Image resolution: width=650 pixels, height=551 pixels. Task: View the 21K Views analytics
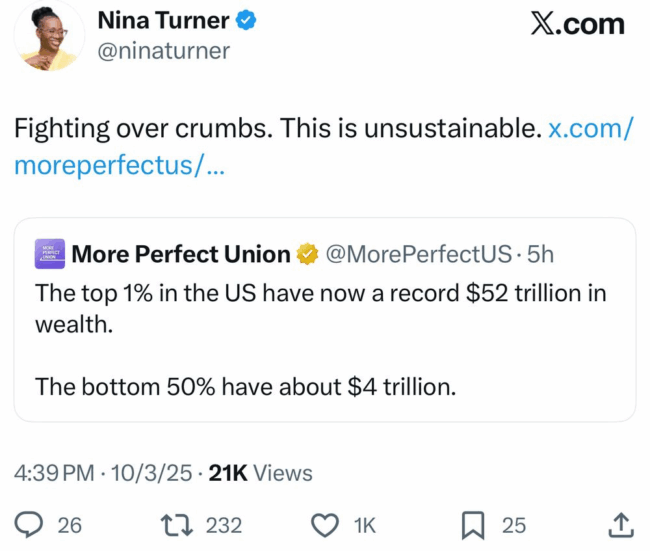pos(260,473)
